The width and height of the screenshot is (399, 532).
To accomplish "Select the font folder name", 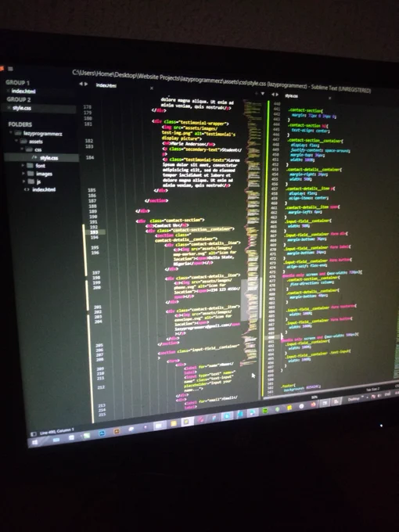I will (x=41, y=166).
